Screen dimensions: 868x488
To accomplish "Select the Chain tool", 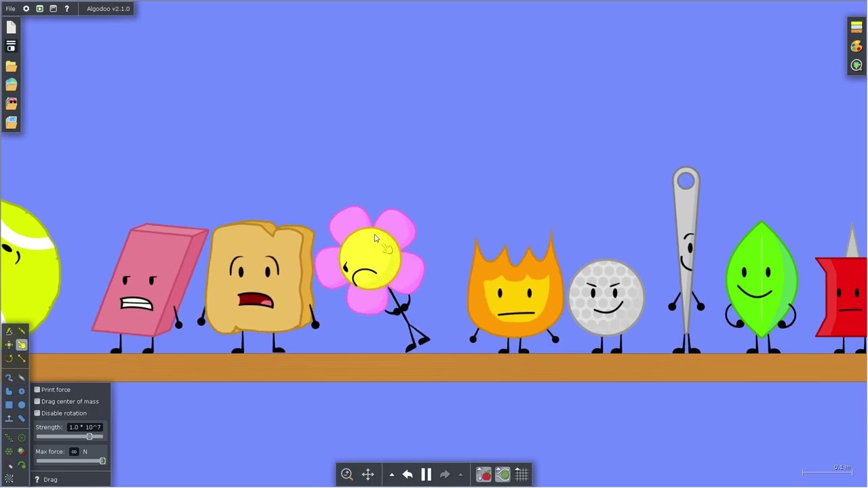I will tap(22, 418).
